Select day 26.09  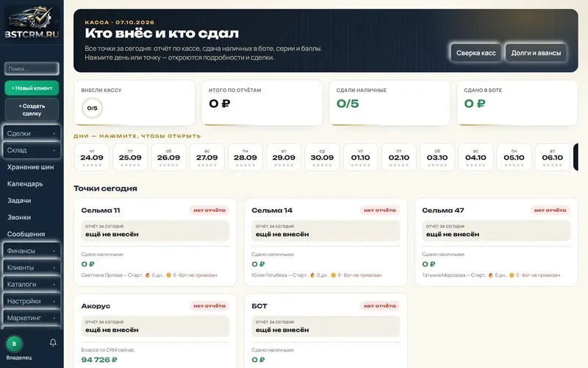click(x=168, y=158)
